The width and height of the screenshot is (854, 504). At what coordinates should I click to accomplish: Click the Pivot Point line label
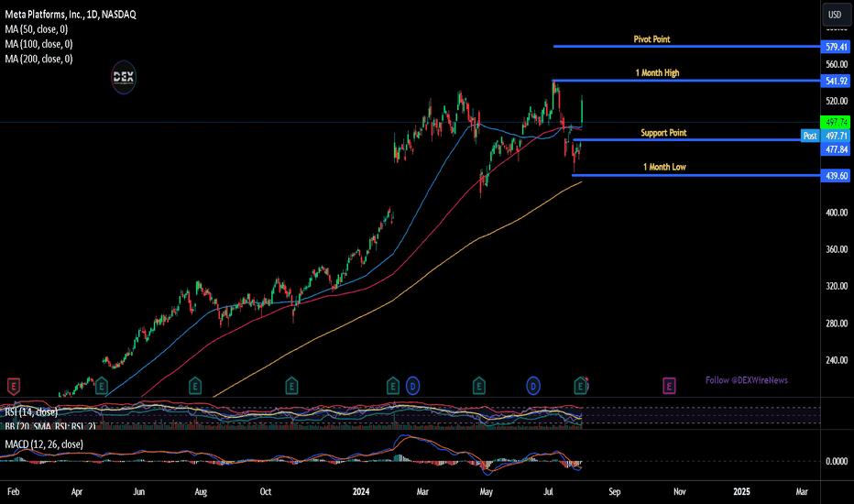click(x=651, y=39)
